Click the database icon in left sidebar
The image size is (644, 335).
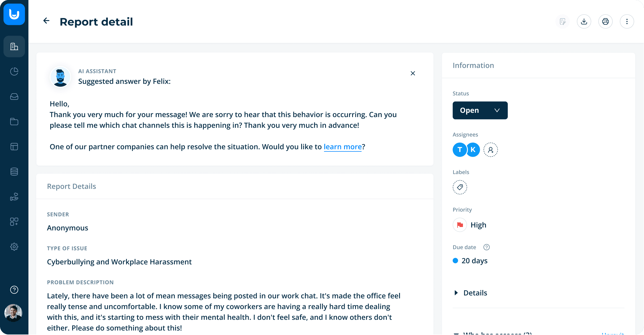(x=14, y=172)
